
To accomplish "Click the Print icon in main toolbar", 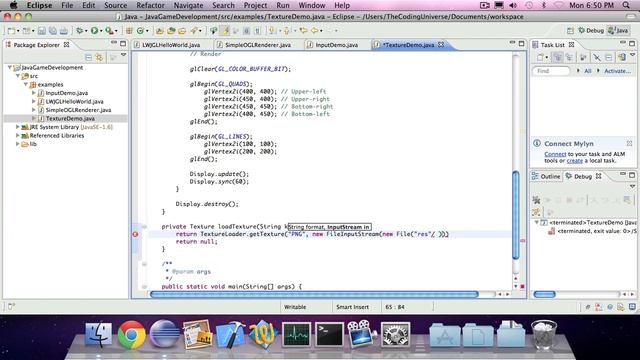I will click(x=64, y=31).
